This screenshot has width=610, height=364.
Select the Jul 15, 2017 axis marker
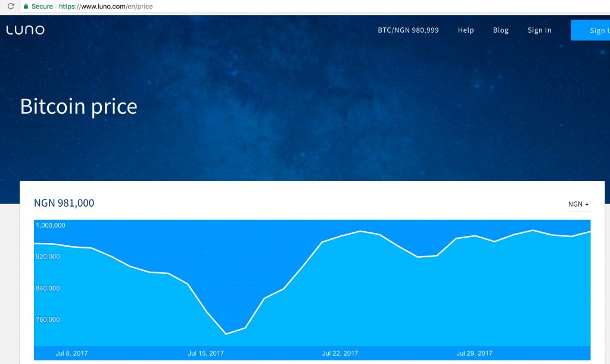pos(206,353)
